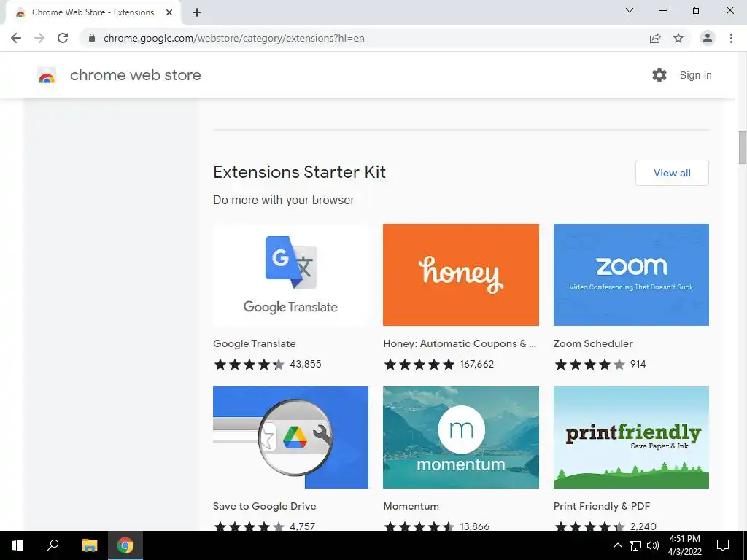This screenshot has width=747, height=560.
Task: Click the 167,662 review count
Action: [477, 365]
